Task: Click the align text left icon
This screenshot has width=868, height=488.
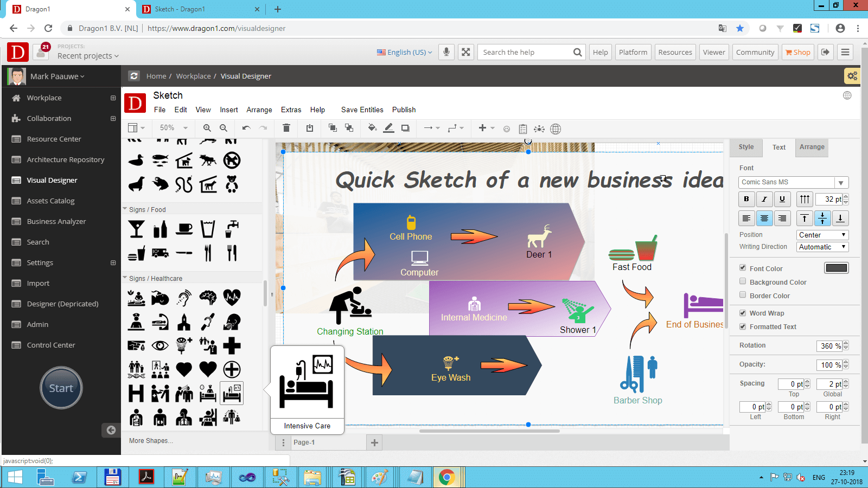Action: click(x=746, y=219)
